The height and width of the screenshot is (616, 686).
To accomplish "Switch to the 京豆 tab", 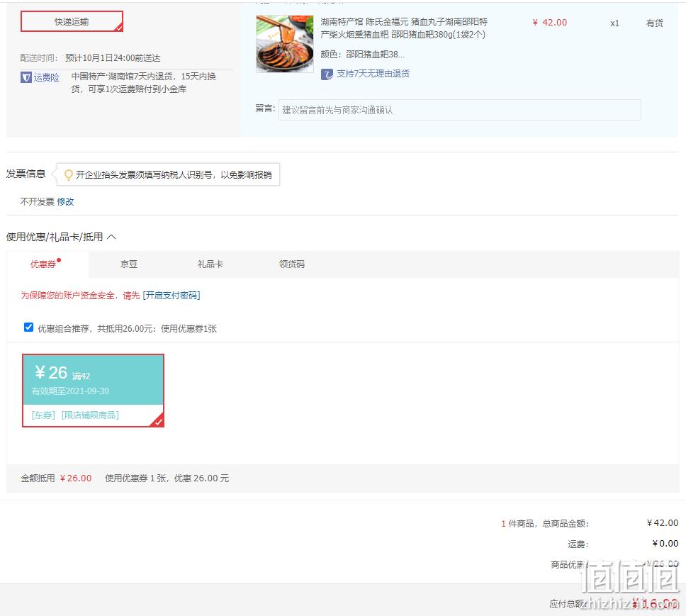I will pyautogui.click(x=129, y=264).
